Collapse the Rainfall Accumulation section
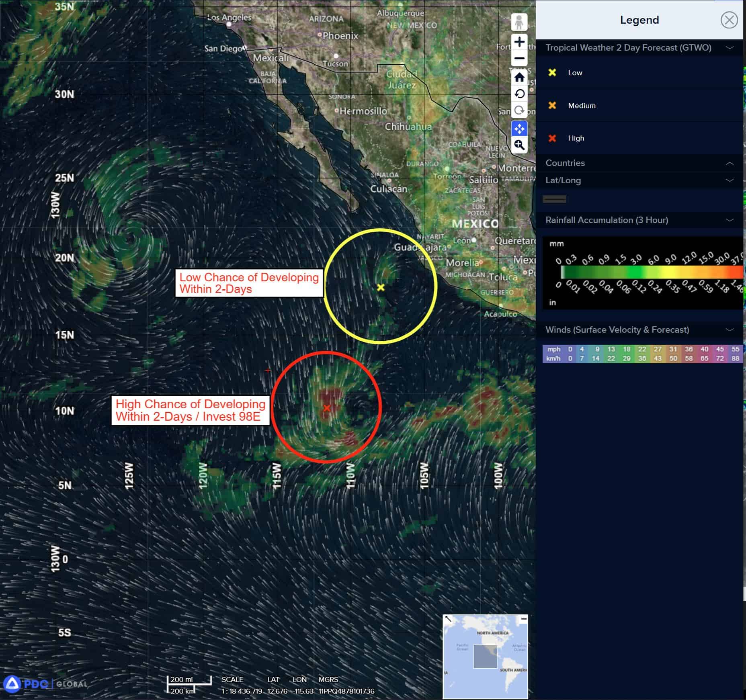746x700 pixels. point(730,220)
